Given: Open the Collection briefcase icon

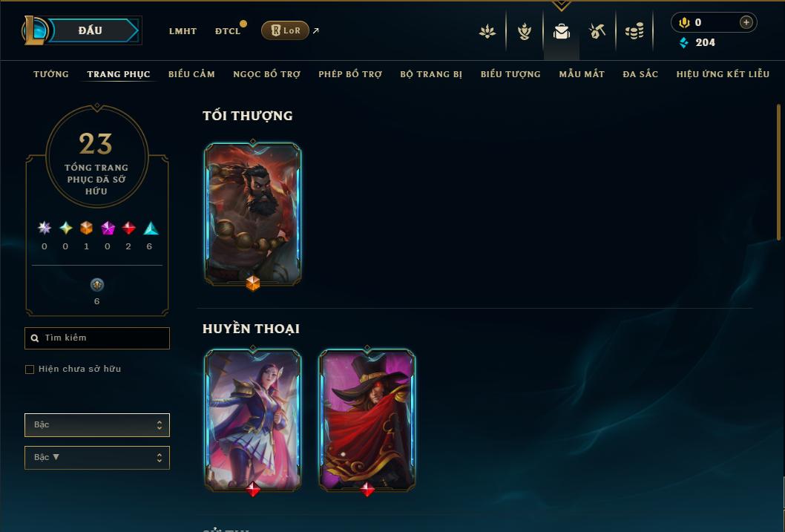Looking at the screenshot, I should [561, 31].
